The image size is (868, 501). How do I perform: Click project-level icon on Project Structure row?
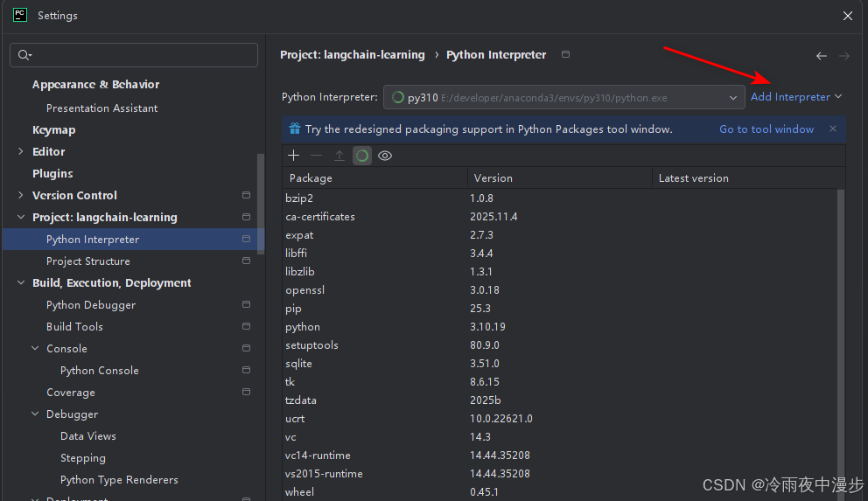tap(247, 261)
